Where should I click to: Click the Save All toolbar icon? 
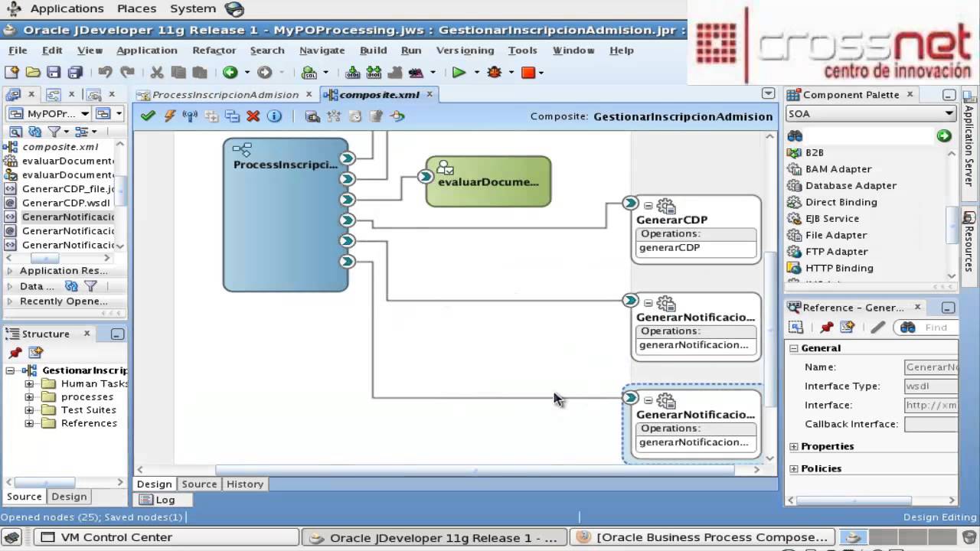point(75,72)
